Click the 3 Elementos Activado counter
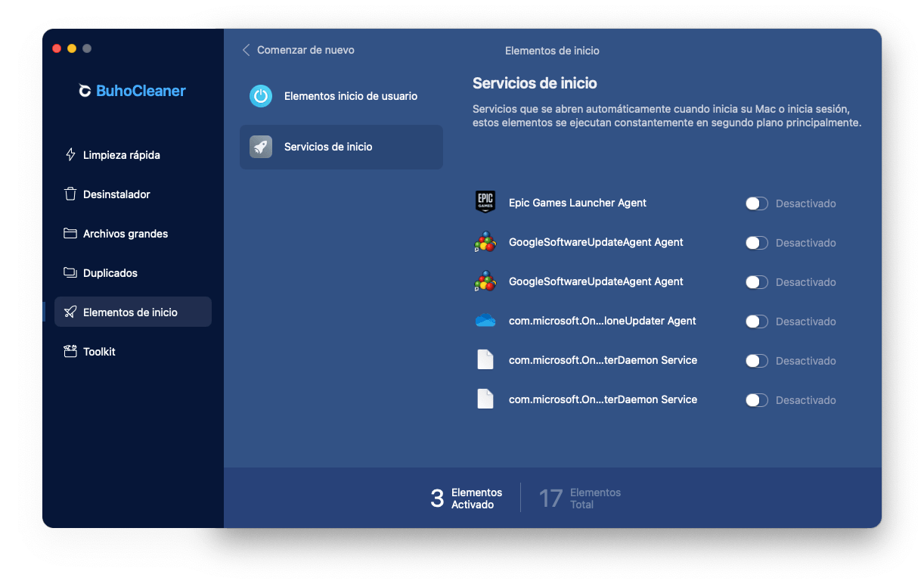 pyautogui.click(x=467, y=498)
